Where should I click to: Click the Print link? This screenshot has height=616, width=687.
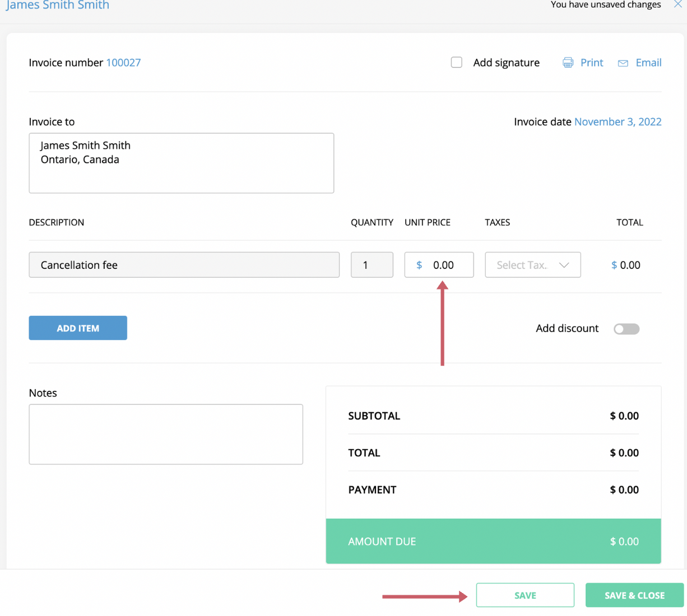click(592, 63)
